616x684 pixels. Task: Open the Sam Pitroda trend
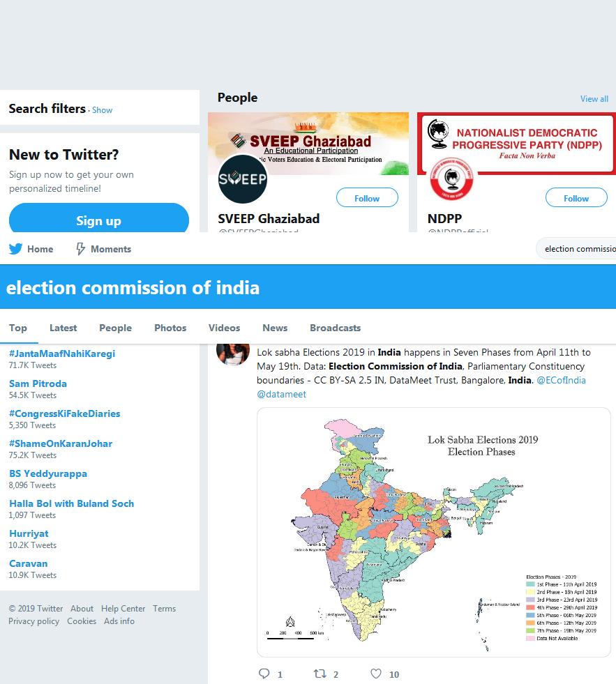[38, 383]
